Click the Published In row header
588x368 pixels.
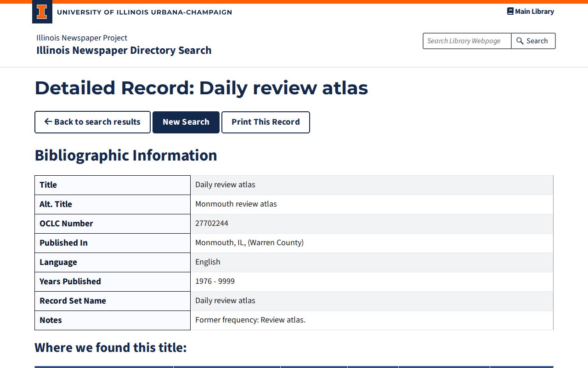pos(113,243)
